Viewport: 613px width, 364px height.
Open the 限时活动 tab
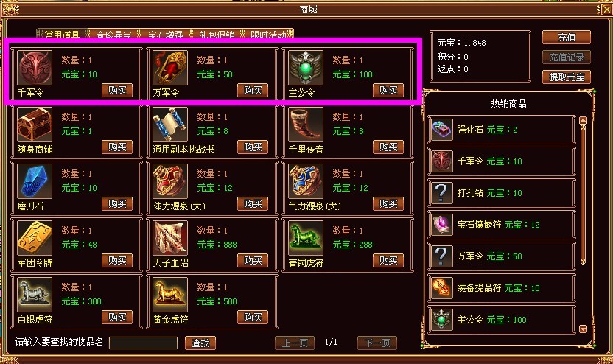[268, 35]
